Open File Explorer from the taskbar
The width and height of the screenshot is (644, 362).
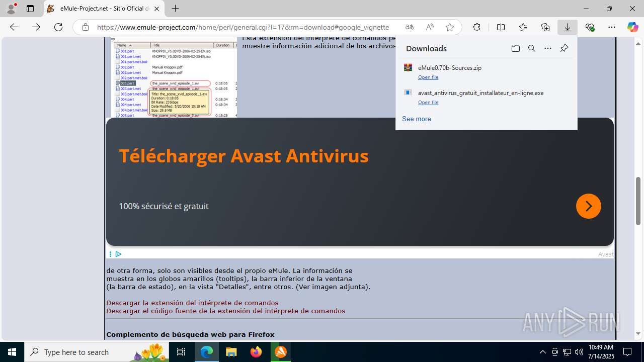click(x=231, y=352)
